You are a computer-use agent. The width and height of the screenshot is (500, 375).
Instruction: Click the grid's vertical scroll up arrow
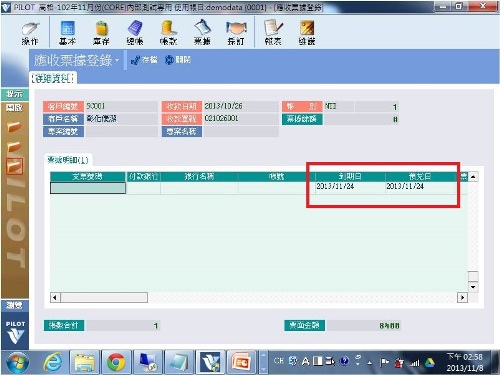[473, 177]
